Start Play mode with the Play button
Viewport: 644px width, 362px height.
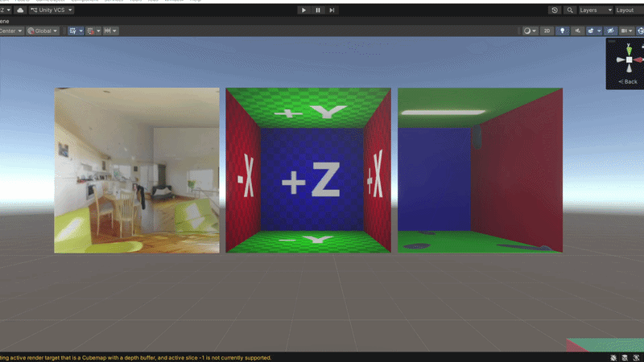coord(303,10)
